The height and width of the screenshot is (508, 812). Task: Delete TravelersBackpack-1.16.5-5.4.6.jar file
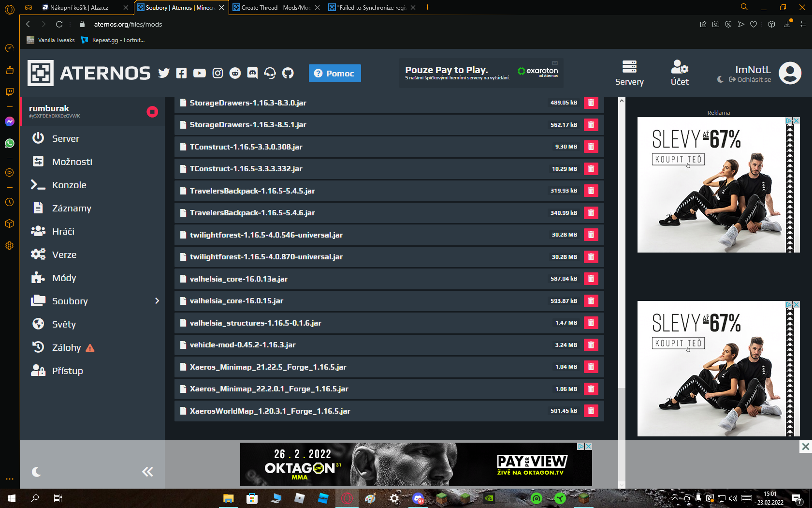591,213
